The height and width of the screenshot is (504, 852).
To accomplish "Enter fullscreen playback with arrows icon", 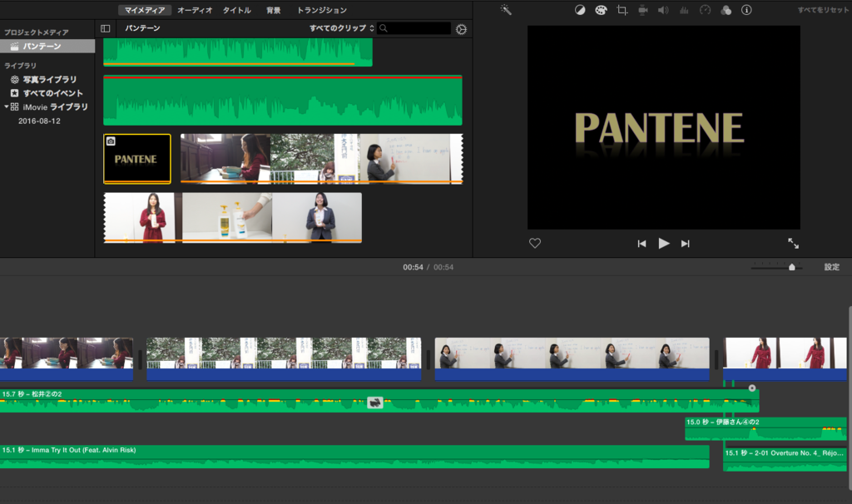I will pyautogui.click(x=793, y=244).
